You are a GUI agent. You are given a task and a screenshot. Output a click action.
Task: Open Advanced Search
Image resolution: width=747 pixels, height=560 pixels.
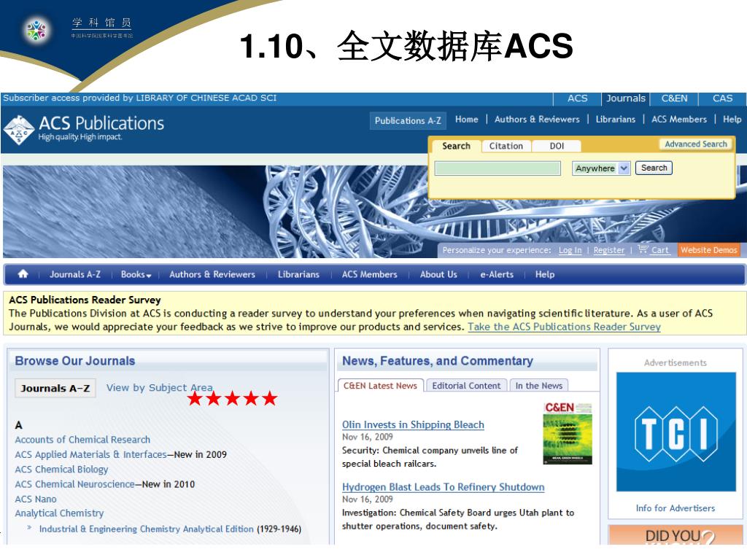point(695,144)
